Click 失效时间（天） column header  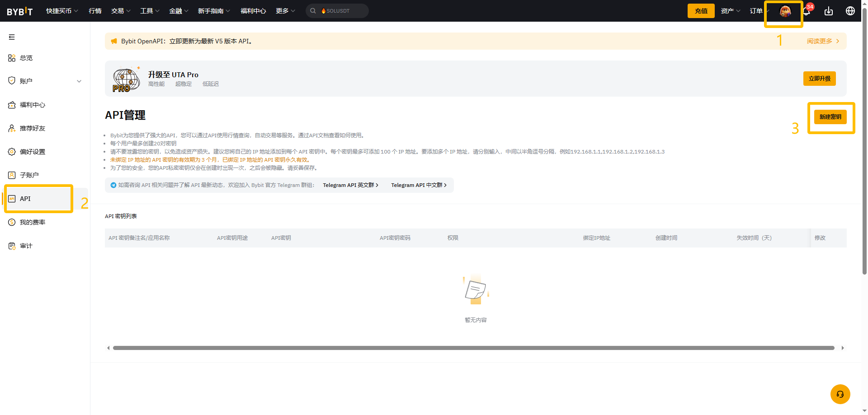tap(754, 238)
